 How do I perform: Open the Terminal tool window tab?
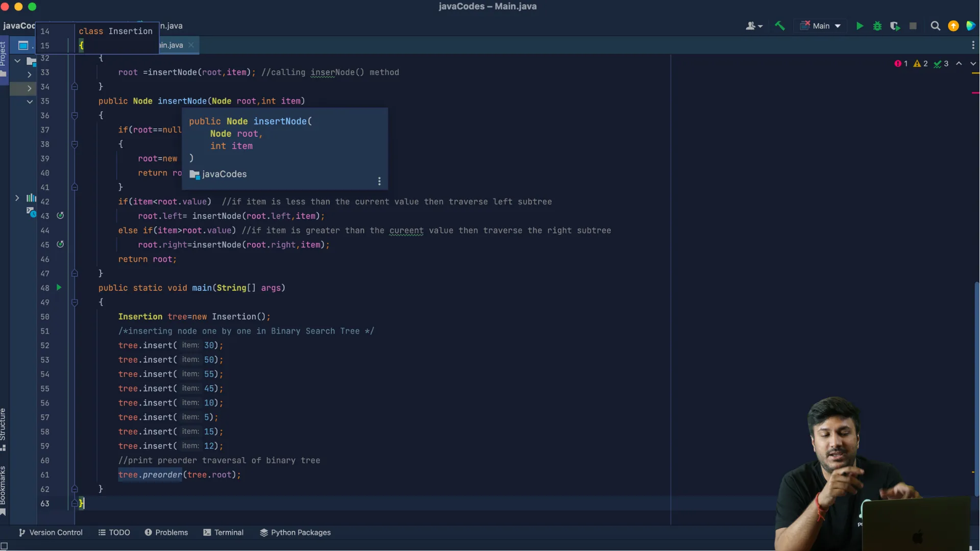(223, 533)
